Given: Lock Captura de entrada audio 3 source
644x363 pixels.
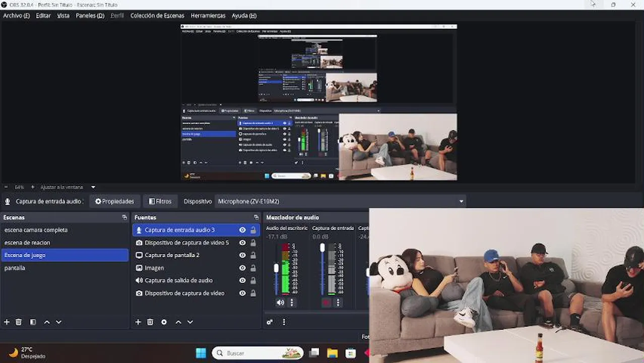Looking at the screenshot, I should (253, 230).
